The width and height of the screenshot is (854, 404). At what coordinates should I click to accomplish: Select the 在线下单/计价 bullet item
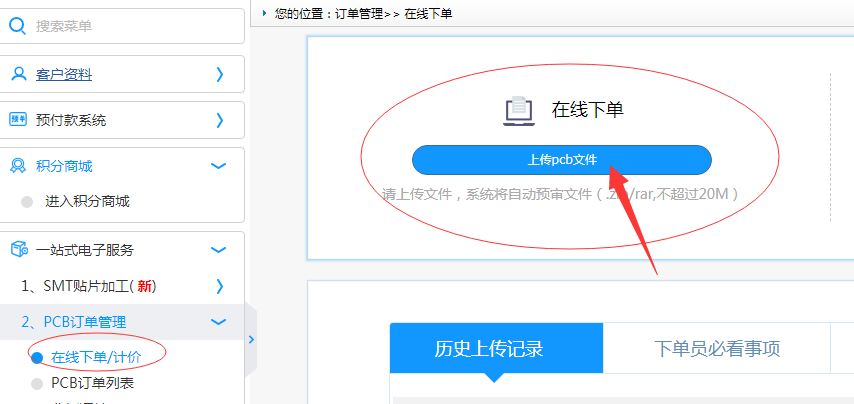(x=37, y=357)
